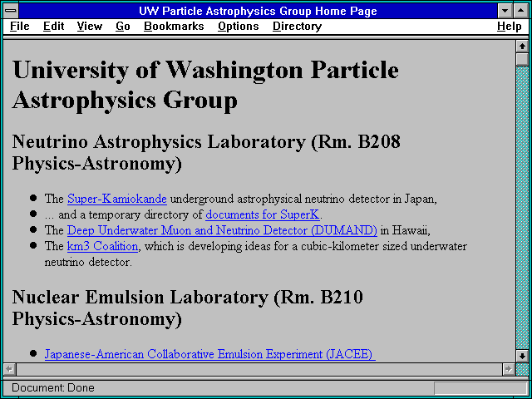This screenshot has height=399, width=532.
Task: Open the Edit menu
Action: click(53, 27)
